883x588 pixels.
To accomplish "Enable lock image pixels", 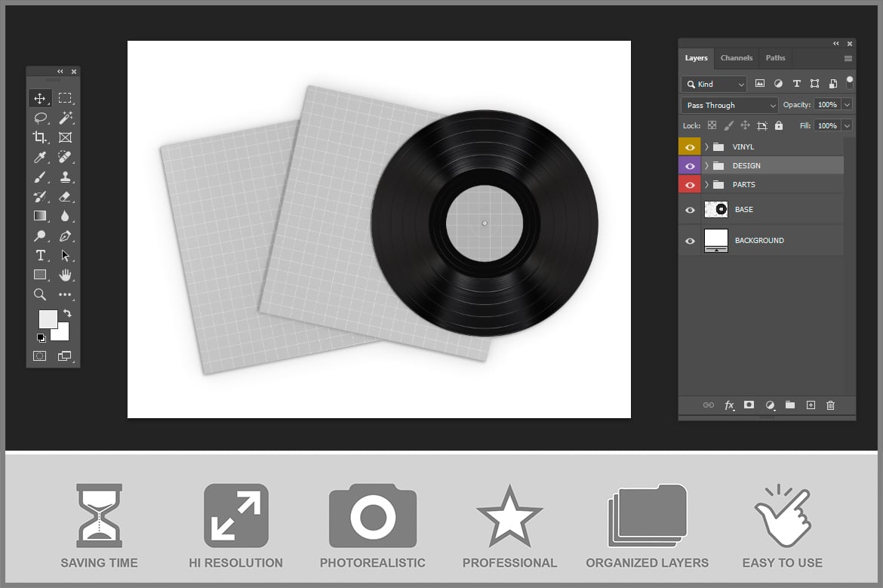I will [729, 125].
